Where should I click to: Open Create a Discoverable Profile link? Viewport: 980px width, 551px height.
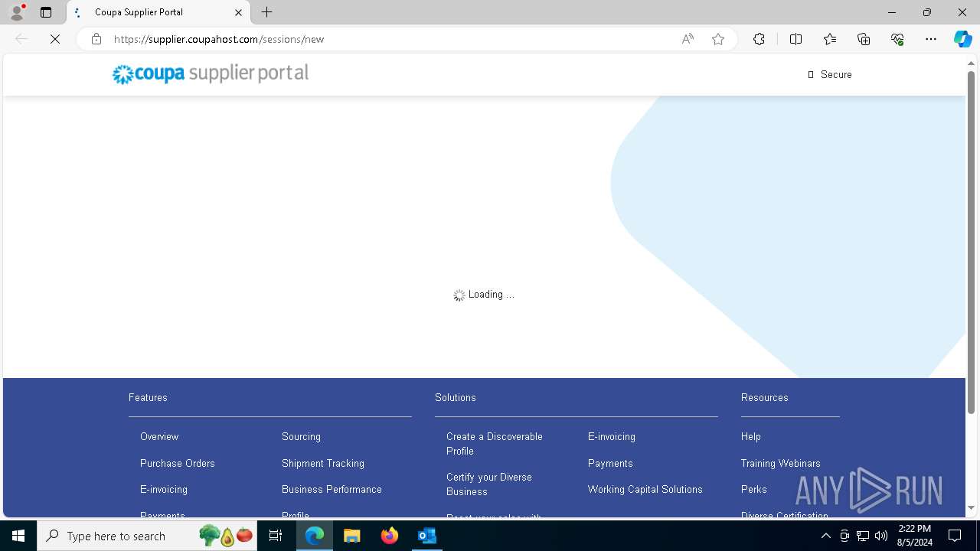click(495, 444)
